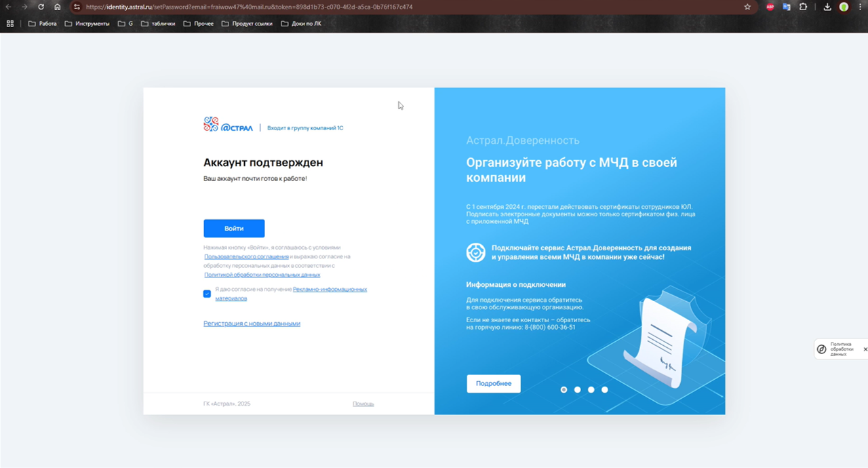
Task: Click Ваш аккаунт почти готов к работе text
Action: click(255, 179)
